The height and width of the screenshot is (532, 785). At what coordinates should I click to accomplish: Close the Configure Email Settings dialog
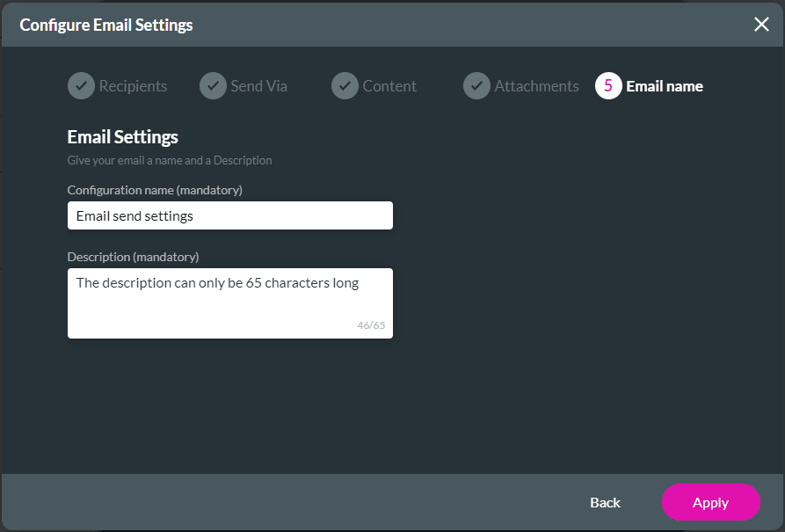(761, 25)
